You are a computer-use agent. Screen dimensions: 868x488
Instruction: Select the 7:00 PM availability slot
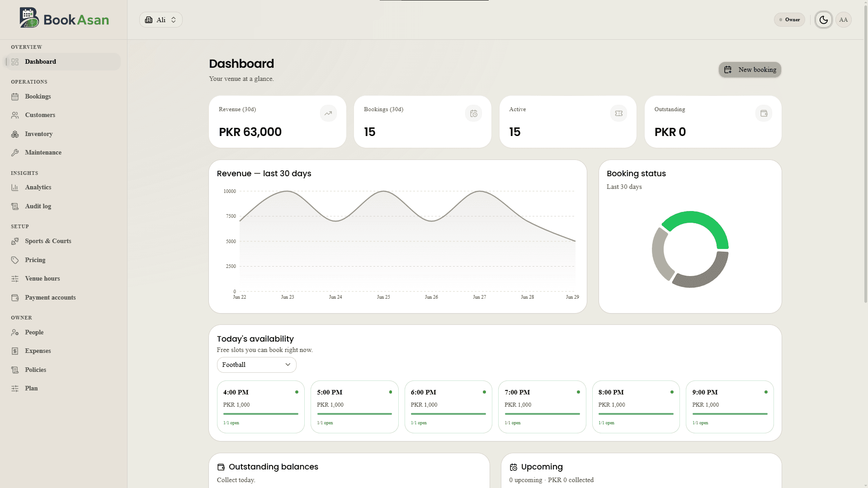pyautogui.click(x=542, y=407)
